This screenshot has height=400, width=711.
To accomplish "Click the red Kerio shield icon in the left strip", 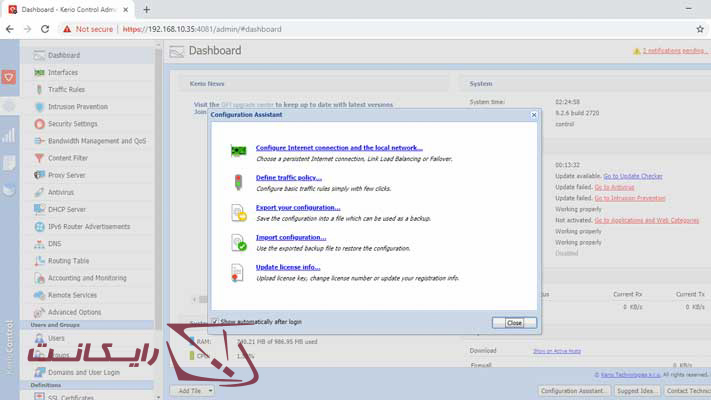I will [9, 77].
